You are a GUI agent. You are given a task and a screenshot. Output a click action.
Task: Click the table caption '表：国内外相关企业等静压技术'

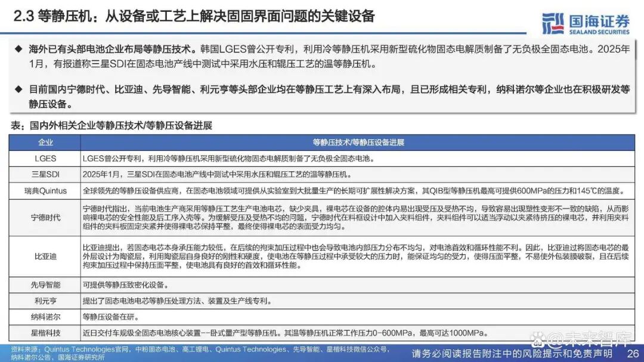pyautogui.click(x=111, y=125)
